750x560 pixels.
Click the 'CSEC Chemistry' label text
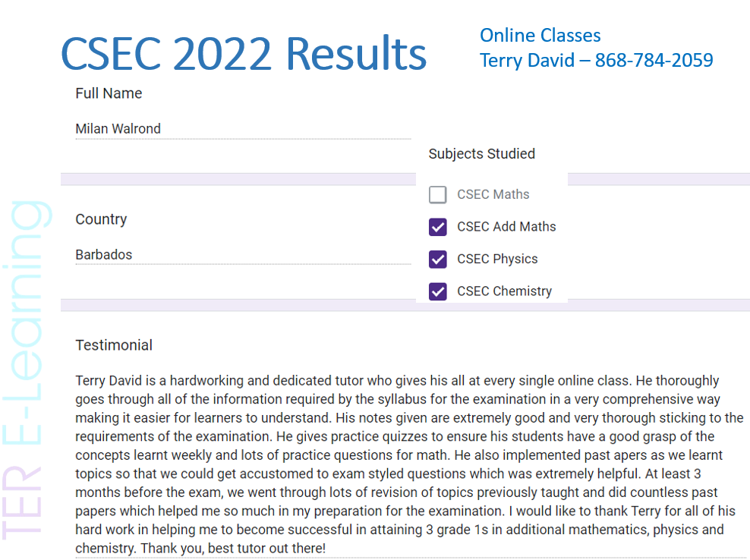(x=504, y=291)
